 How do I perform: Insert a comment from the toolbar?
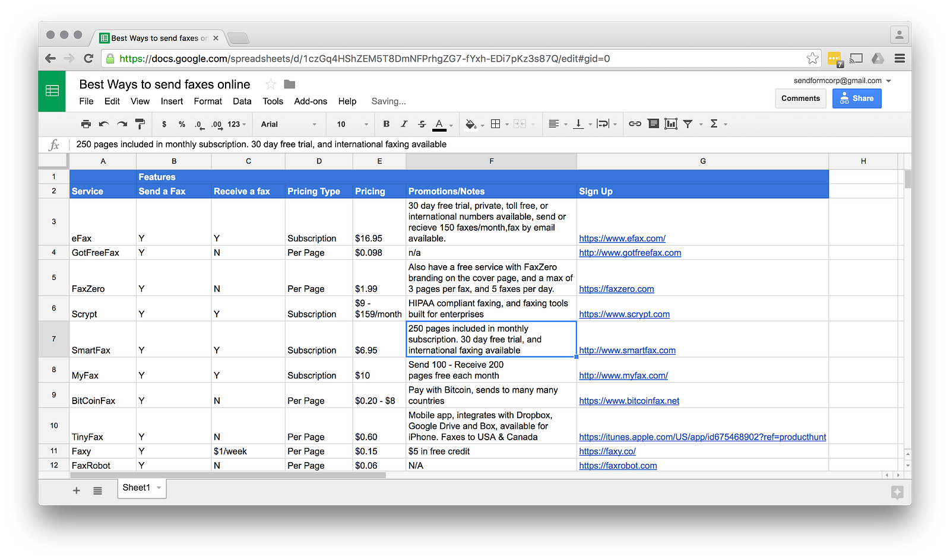pos(653,124)
